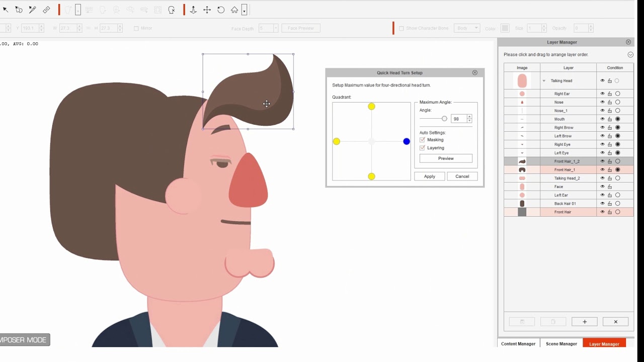Select the pin pivot tool icon
Viewport: 644px width, 362px height.
coord(193,10)
